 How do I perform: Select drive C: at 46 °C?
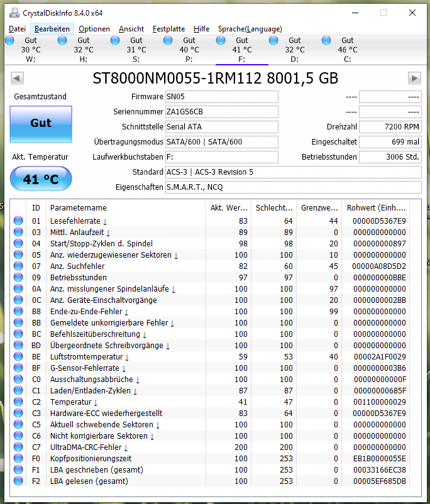(x=348, y=50)
